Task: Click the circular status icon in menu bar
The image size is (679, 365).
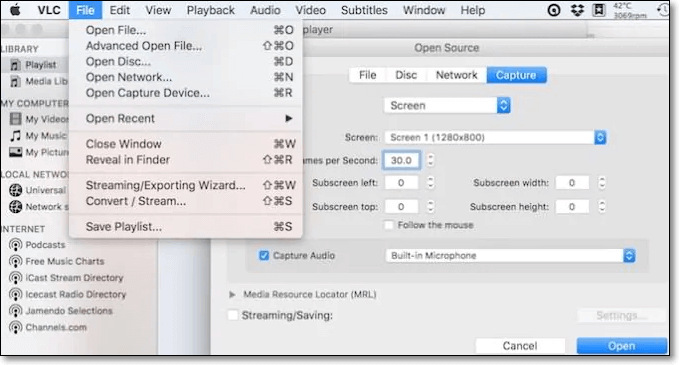Action: (x=554, y=10)
